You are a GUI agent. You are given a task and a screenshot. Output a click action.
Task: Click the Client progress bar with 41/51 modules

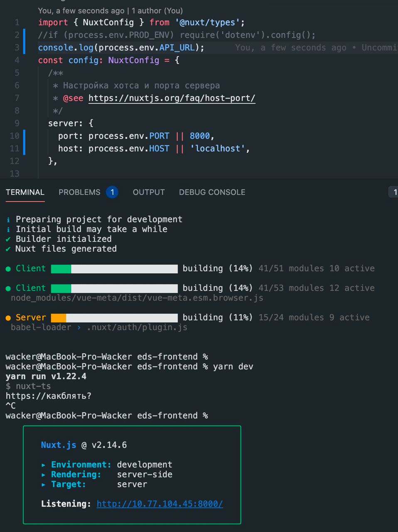coord(114,268)
